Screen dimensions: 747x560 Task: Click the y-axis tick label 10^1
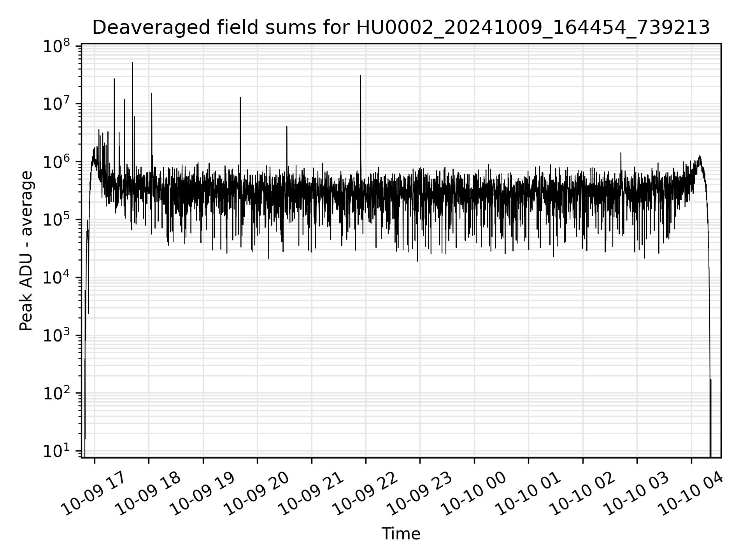(x=56, y=451)
